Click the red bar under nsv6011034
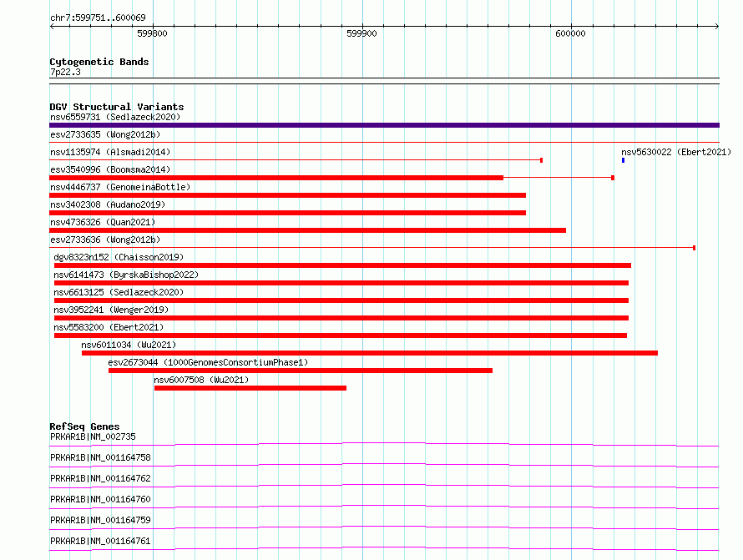Viewport: 743px width, 560px height. 370,353
